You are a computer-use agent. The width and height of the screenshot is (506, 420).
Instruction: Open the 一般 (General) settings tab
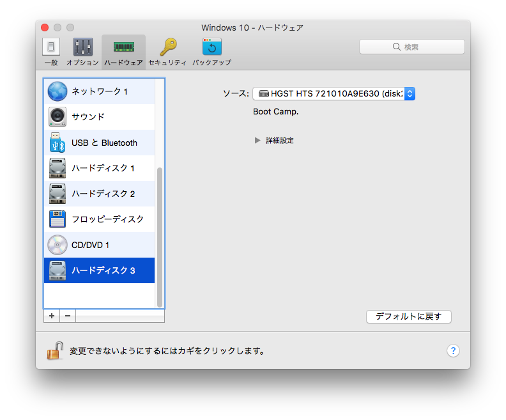tap(51, 51)
